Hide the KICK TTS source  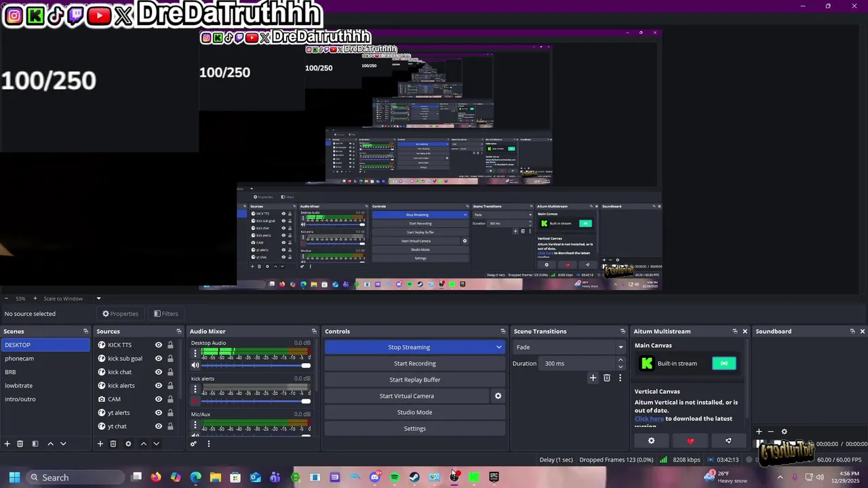159,345
